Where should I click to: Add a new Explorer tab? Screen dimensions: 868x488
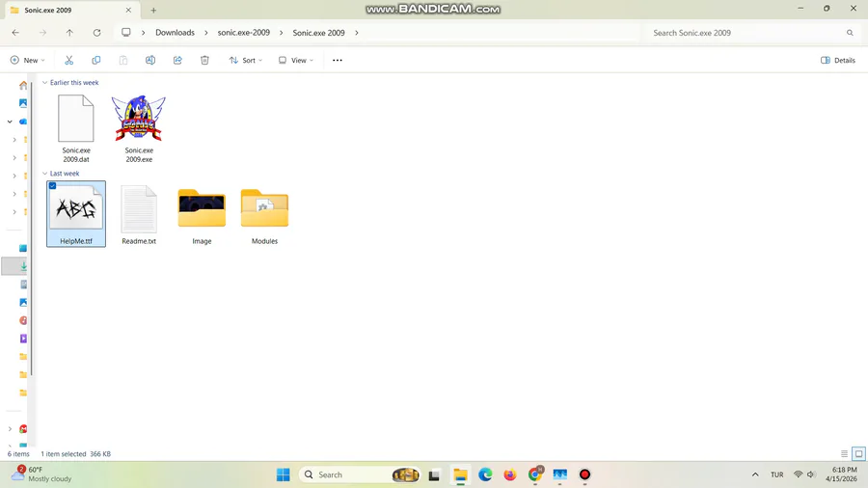click(153, 10)
